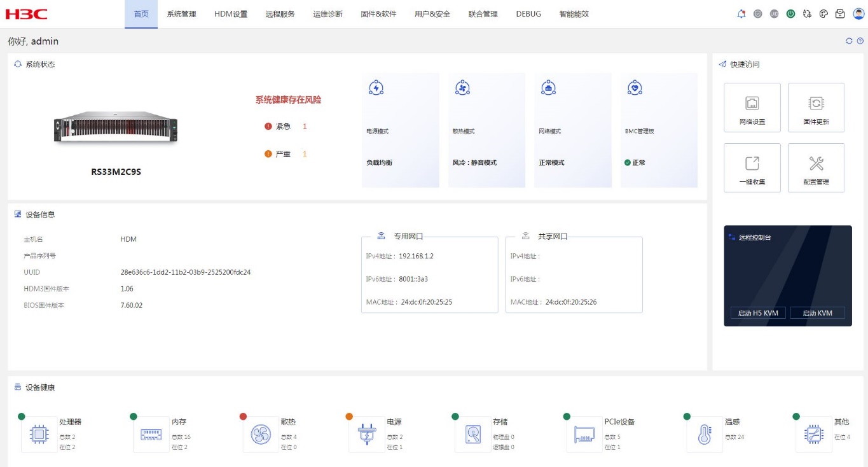Click the 远程控制台 remote console panel title

755,237
